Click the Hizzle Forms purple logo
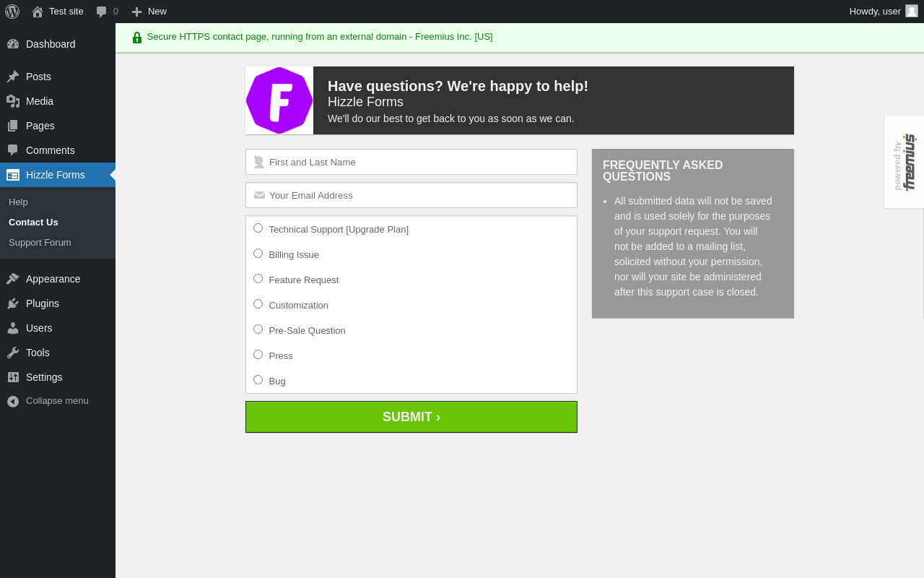 tap(279, 100)
